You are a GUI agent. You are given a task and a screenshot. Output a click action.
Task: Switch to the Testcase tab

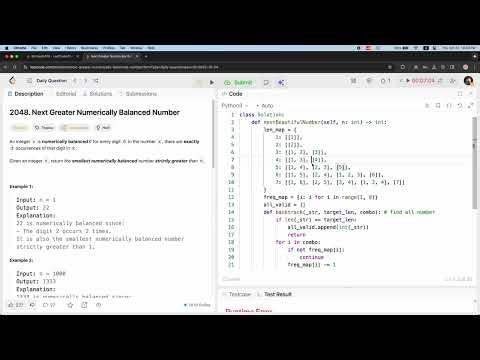tap(237, 294)
